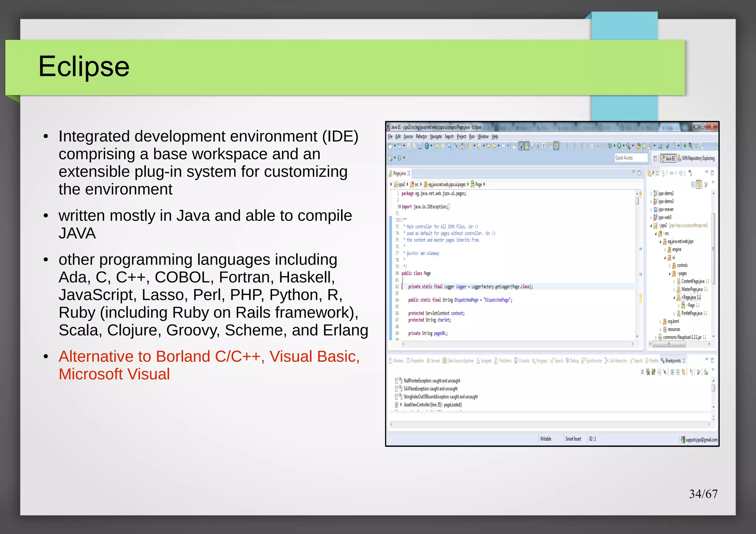756x534 pixels.
Task: Click the Debug bug icon in toolbar
Action: [x=610, y=146]
